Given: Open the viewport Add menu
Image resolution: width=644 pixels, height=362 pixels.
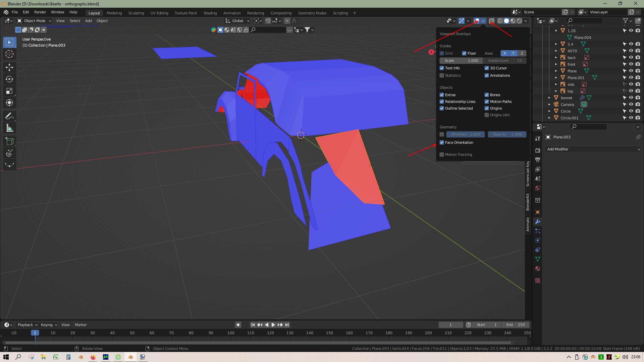Looking at the screenshot, I should click(x=88, y=21).
